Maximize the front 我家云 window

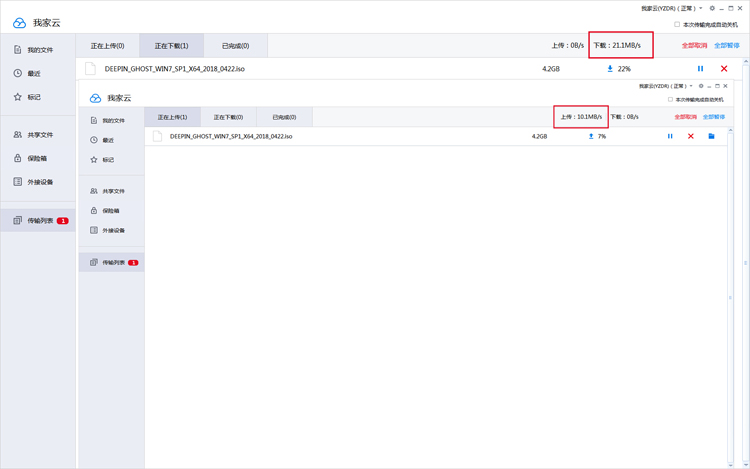[717, 86]
